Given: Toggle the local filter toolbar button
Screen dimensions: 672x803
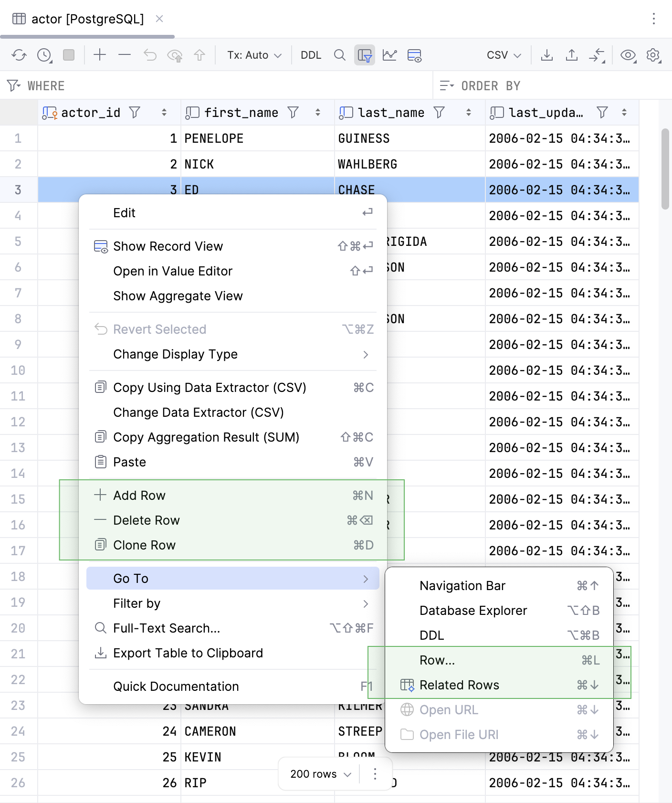Looking at the screenshot, I should point(365,55).
